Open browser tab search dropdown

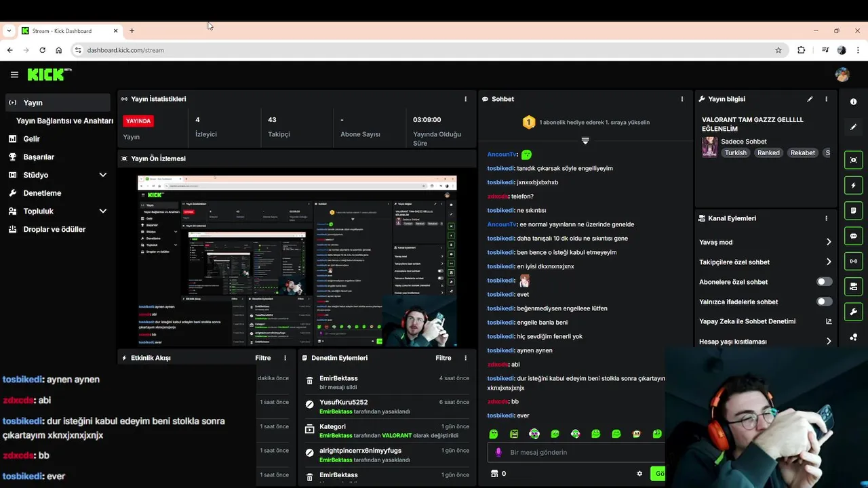pyautogui.click(x=9, y=30)
